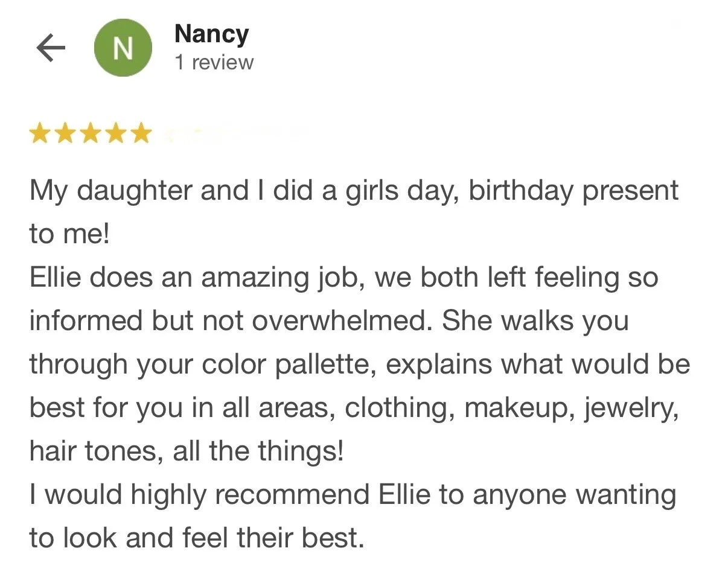Open Nancy's green N avatar
This screenshot has height=583, width=728.
click(x=123, y=48)
